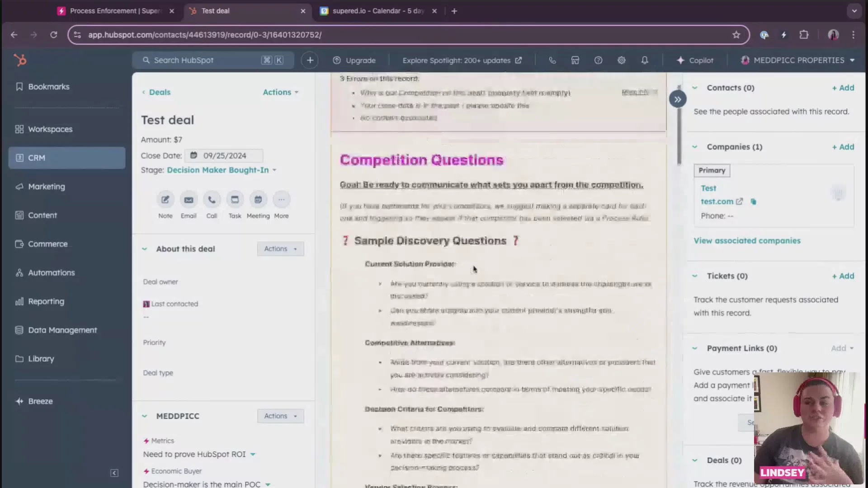Viewport: 868px width, 488px height.
Task: Collapse the Contacts section
Action: pyautogui.click(x=695, y=88)
